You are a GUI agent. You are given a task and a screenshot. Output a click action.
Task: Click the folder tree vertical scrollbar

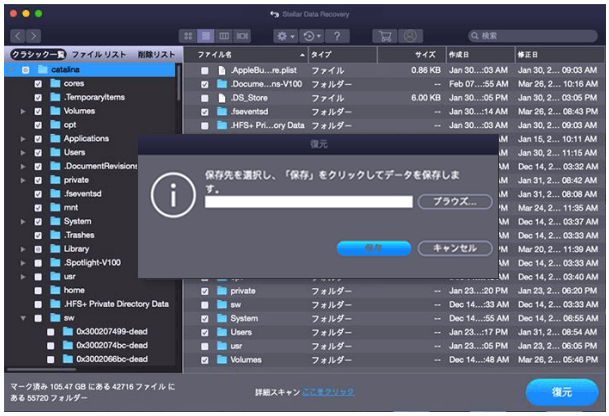point(179,84)
